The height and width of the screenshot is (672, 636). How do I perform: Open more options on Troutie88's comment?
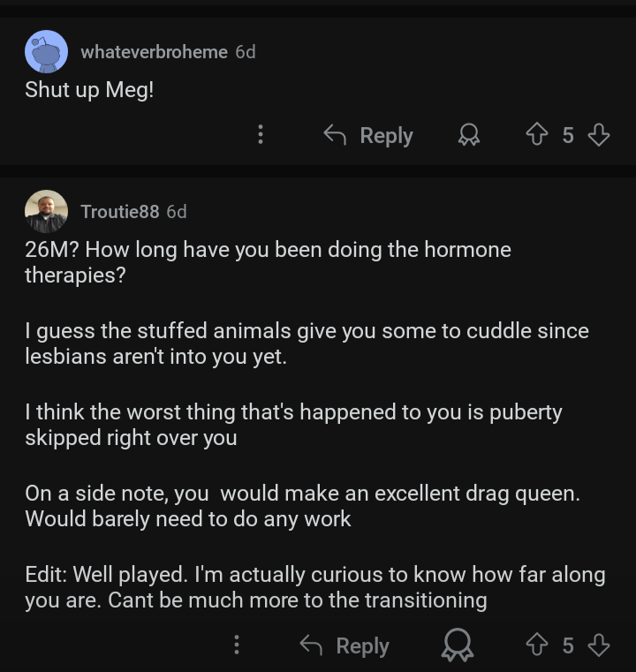(236, 646)
